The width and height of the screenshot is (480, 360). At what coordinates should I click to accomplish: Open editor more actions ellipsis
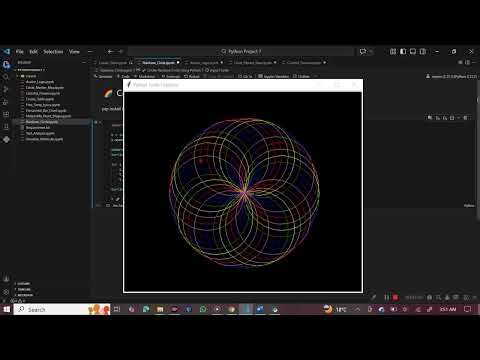point(474,62)
